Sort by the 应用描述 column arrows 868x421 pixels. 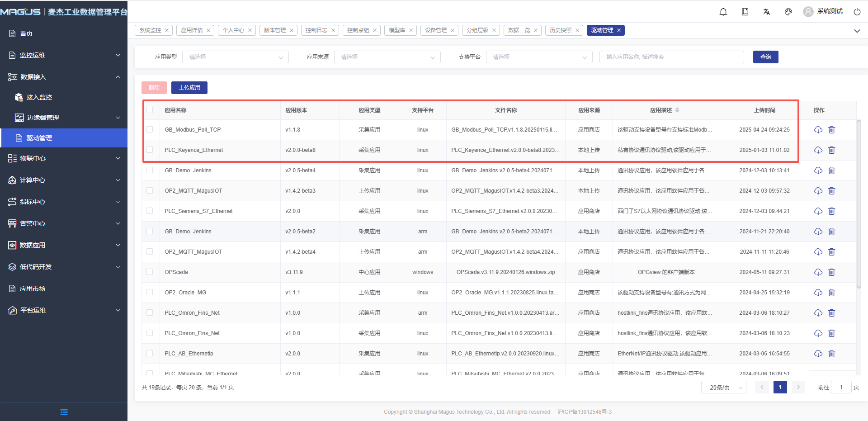coord(677,110)
